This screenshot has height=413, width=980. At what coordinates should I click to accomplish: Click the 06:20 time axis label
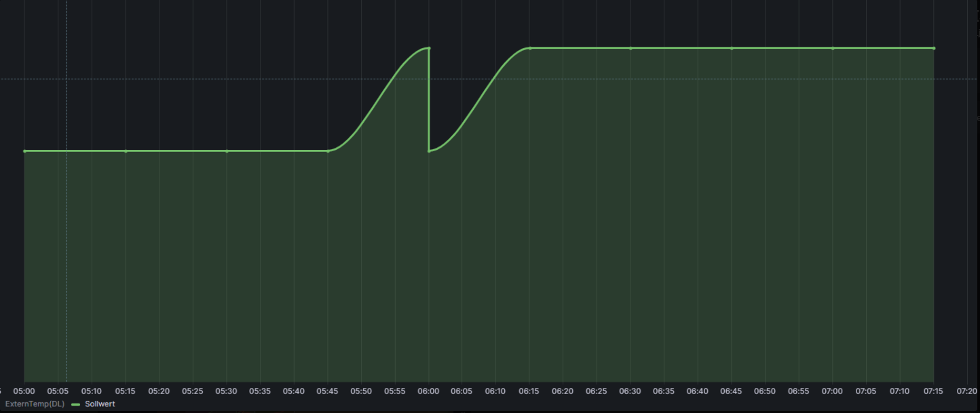point(563,391)
